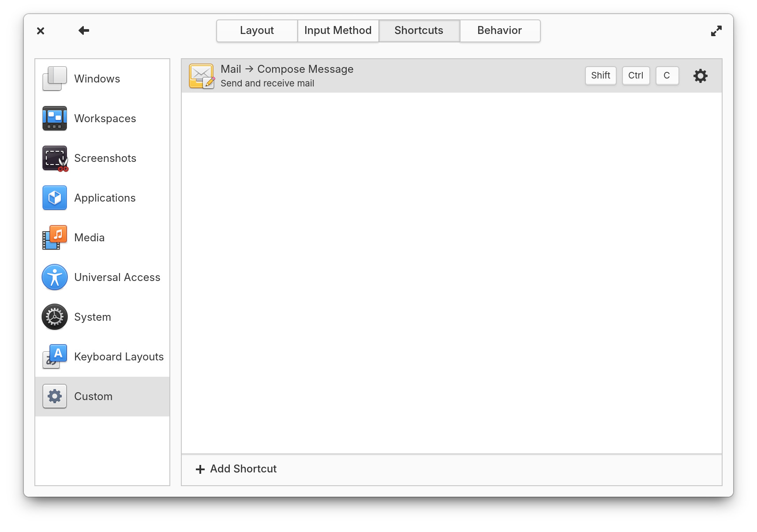Choose the Applications category icon

[x=55, y=198]
